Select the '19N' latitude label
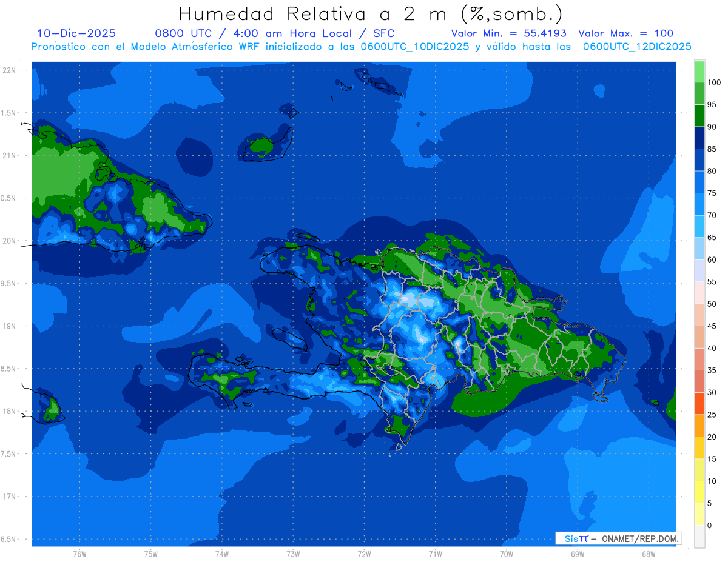Screen dimensions: 728x562 (x=9, y=326)
